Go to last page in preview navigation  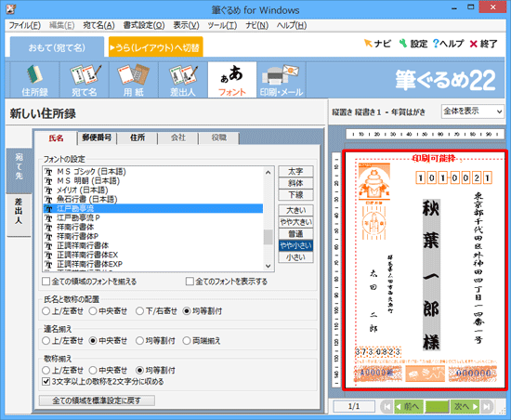(x=487, y=406)
